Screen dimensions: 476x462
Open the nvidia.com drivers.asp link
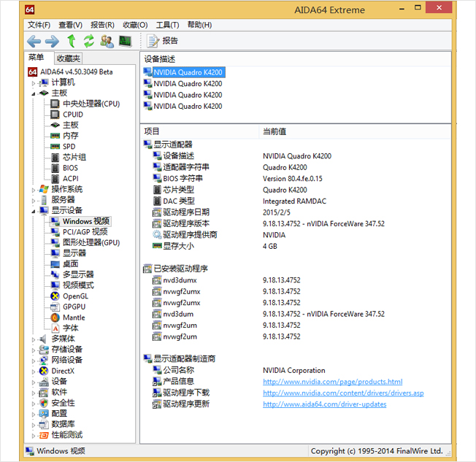coord(343,393)
